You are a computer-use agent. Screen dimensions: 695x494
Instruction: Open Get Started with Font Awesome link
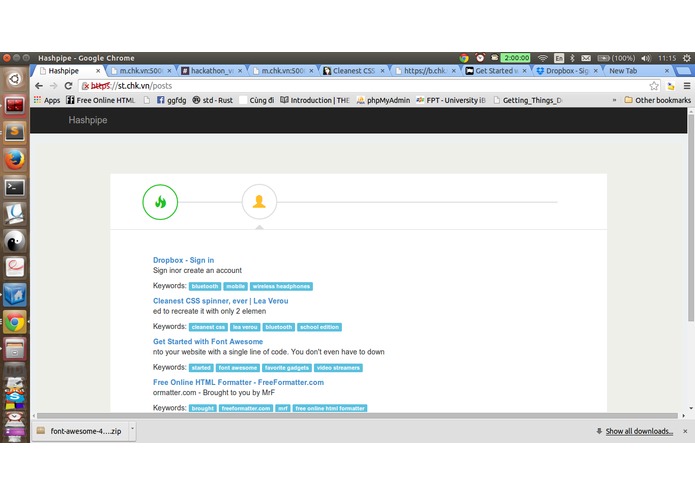208,342
